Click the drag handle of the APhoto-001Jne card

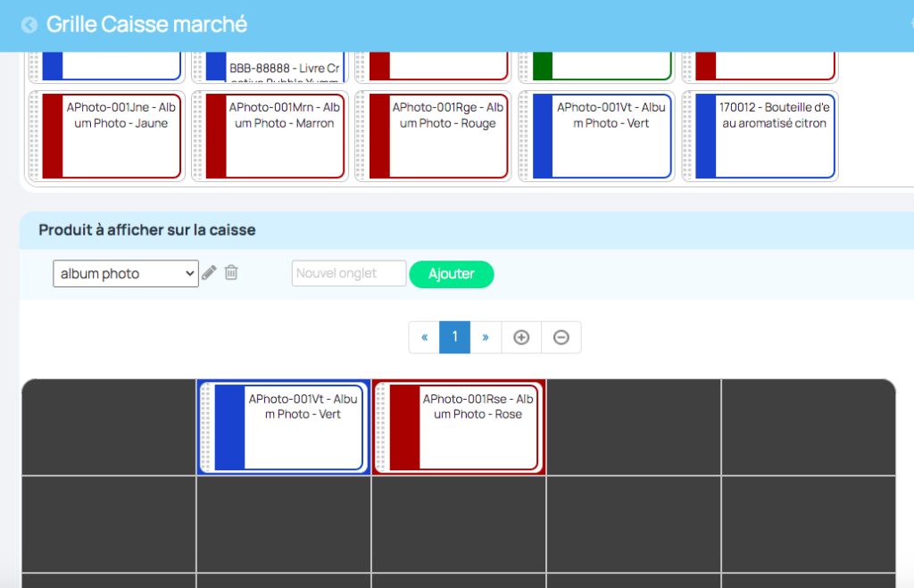pyautogui.click(x=35, y=136)
